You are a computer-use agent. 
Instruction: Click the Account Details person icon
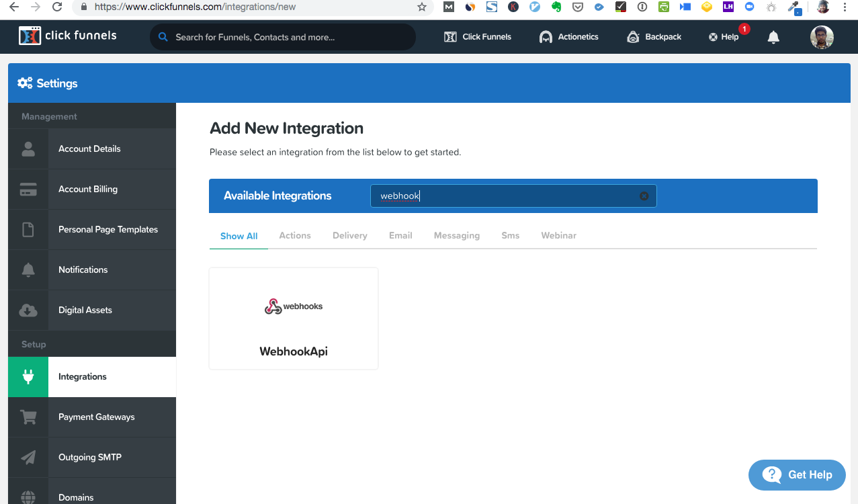28,149
